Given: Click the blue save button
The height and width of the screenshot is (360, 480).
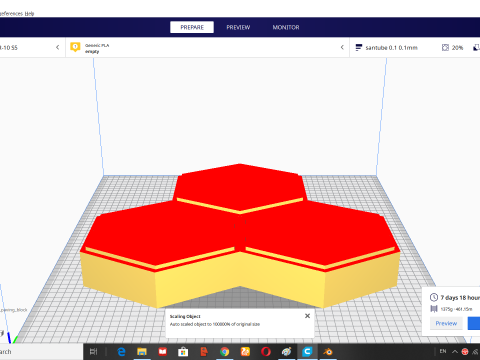Looking at the screenshot, I should (474, 323).
